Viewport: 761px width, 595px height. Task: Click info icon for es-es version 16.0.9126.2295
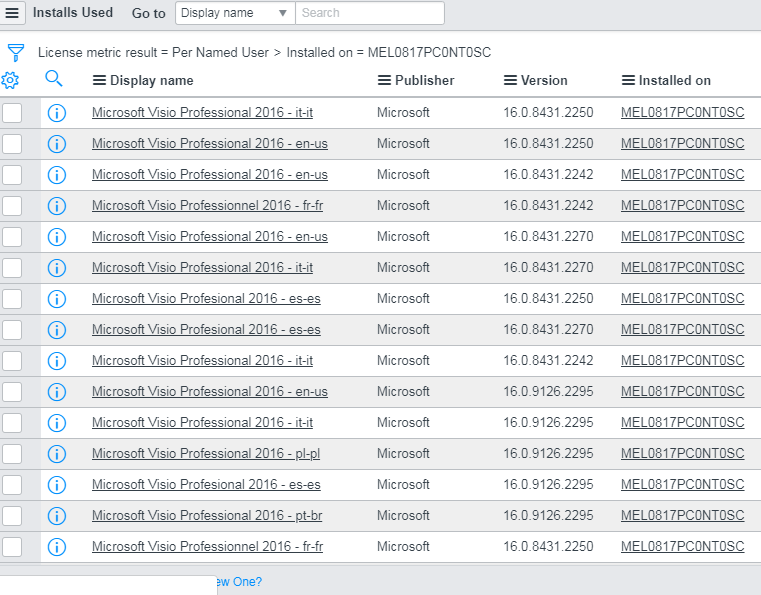pyautogui.click(x=57, y=485)
